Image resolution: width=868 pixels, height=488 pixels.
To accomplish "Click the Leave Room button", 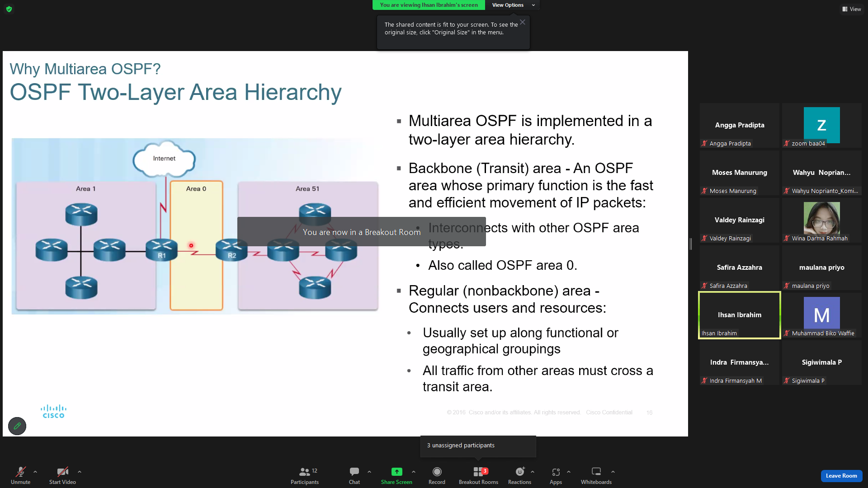I will [x=841, y=476].
